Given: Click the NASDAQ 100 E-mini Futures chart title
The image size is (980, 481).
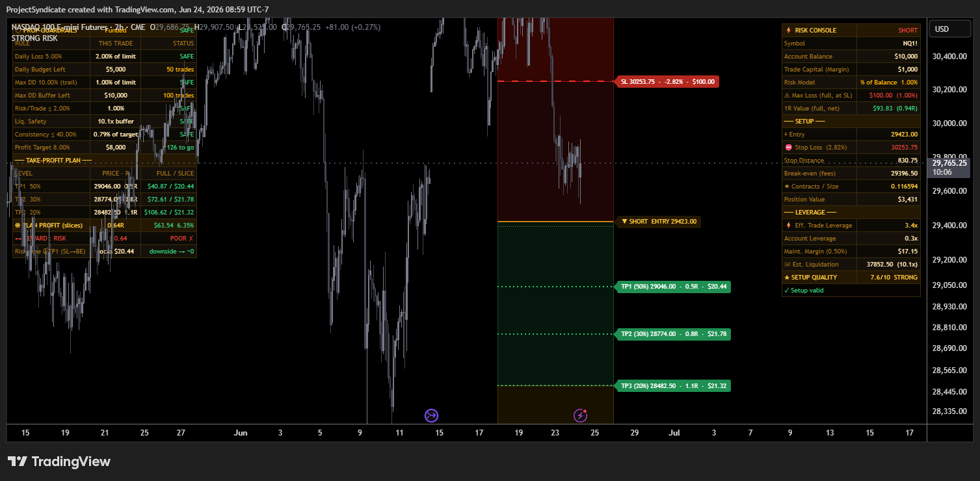Looking at the screenshot, I should 79,27.
